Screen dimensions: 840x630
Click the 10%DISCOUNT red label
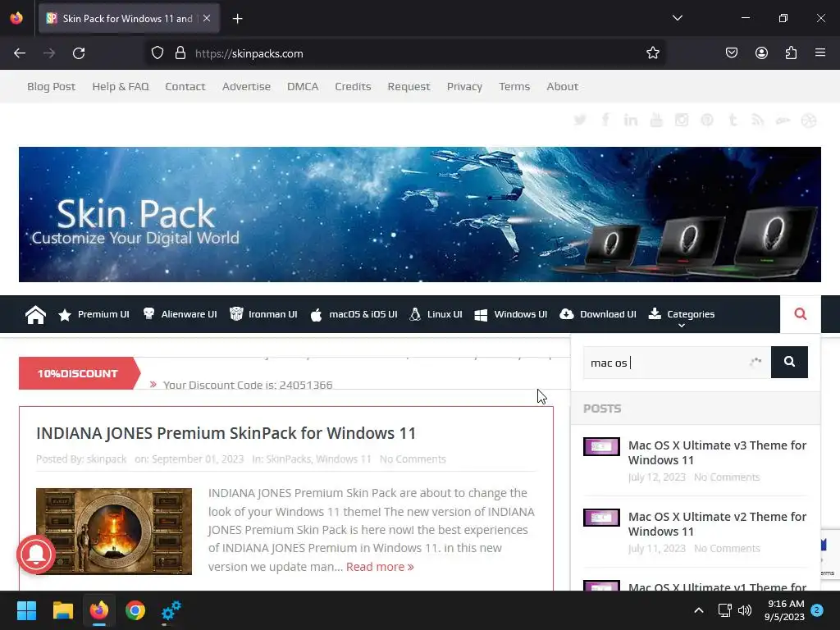click(78, 373)
